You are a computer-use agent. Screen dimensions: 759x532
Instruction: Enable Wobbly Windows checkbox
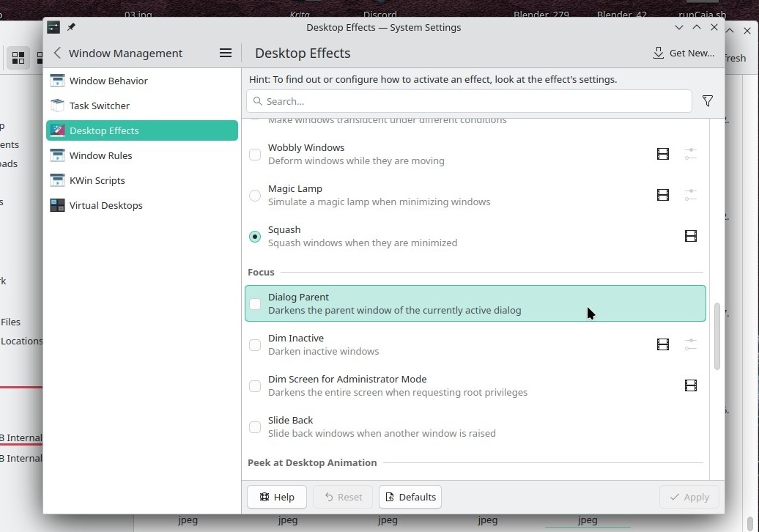pyautogui.click(x=255, y=155)
